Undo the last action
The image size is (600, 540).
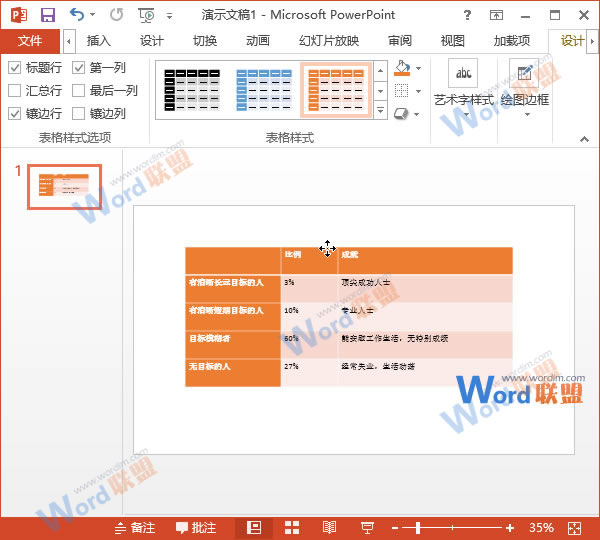click(77, 15)
